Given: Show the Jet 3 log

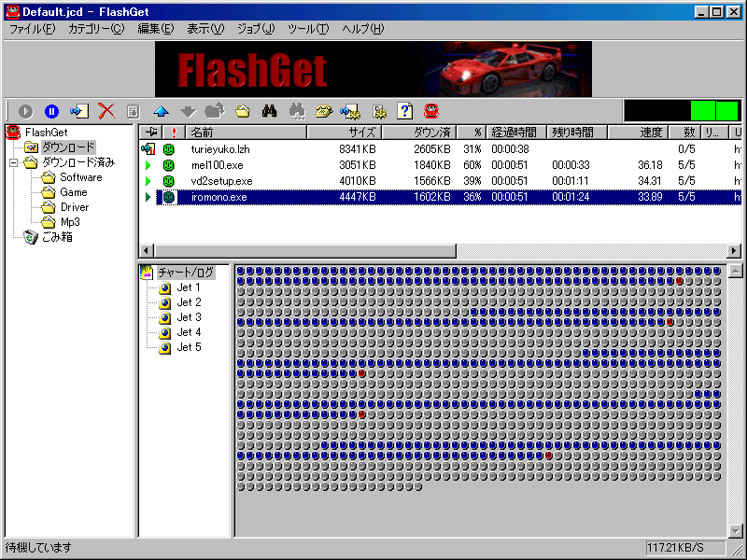Looking at the screenshot, I should [x=189, y=317].
